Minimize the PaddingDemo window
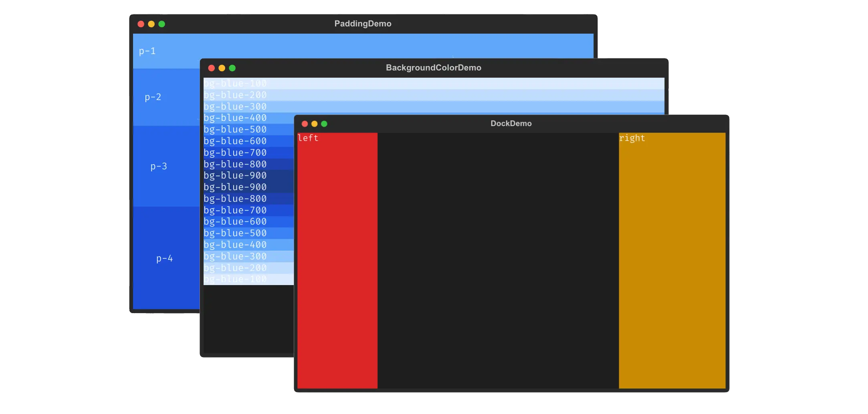The image size is (868, 414). [151, 24]
